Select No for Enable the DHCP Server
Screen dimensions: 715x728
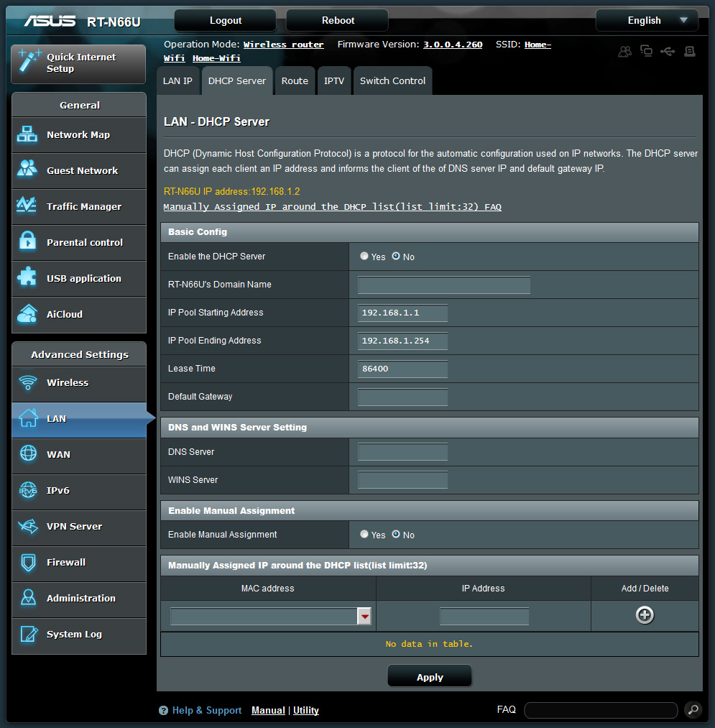(x=396, y=257)
